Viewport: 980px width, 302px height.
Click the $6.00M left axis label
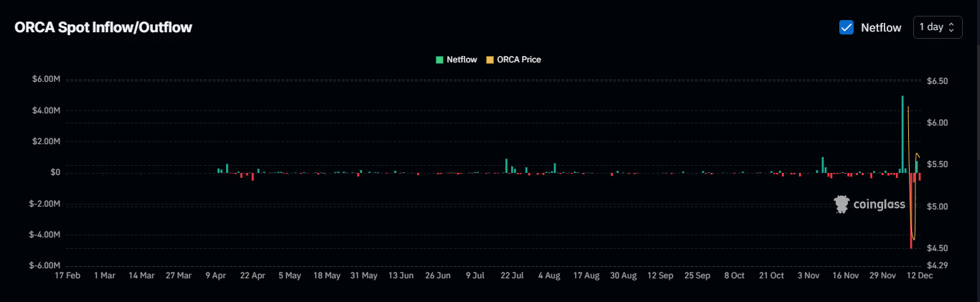[x=46, y=80]
